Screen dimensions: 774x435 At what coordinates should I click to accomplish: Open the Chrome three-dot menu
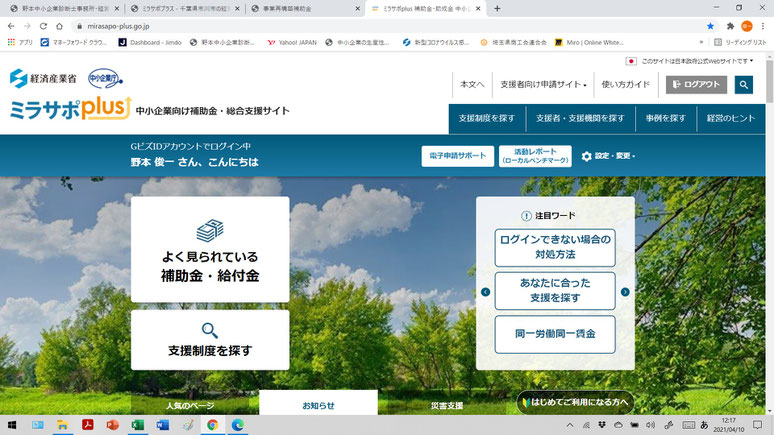[x=763, y=26]
